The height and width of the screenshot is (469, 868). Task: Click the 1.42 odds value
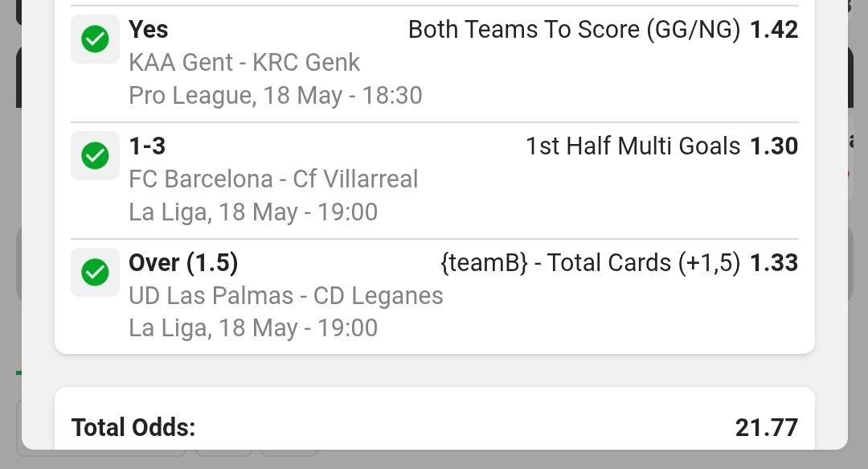point(773,30)
